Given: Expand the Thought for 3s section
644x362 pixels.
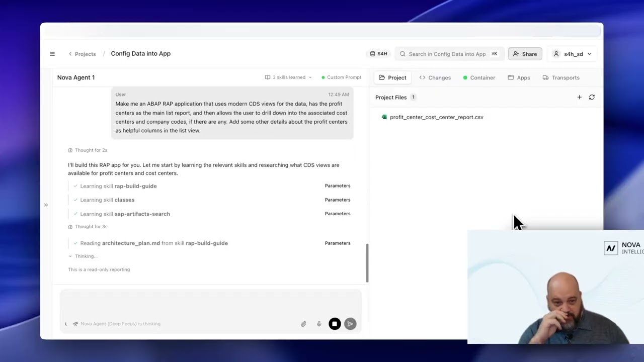Looking at the screenshot, I should (88, 226).
